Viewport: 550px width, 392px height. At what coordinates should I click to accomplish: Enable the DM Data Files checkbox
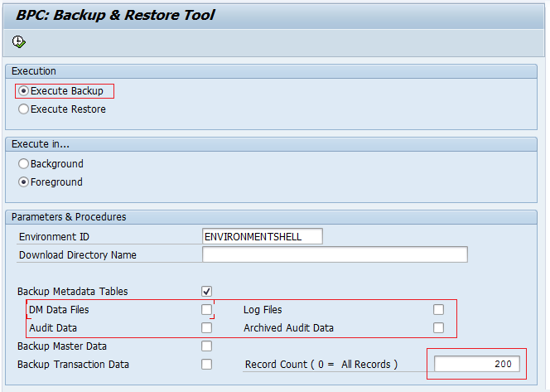[x=206, y=310]
